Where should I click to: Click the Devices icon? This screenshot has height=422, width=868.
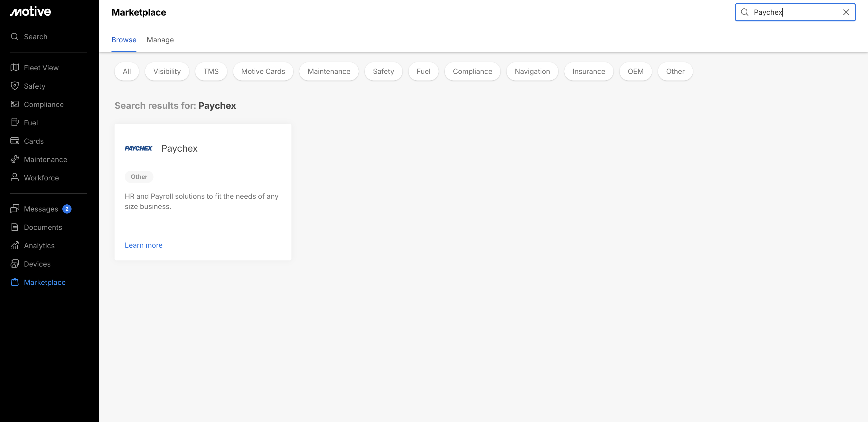pos(15,264)
